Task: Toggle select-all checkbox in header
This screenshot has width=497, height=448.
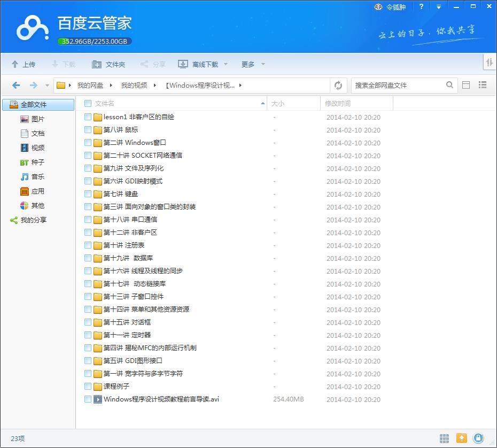Action: point(88,103)
